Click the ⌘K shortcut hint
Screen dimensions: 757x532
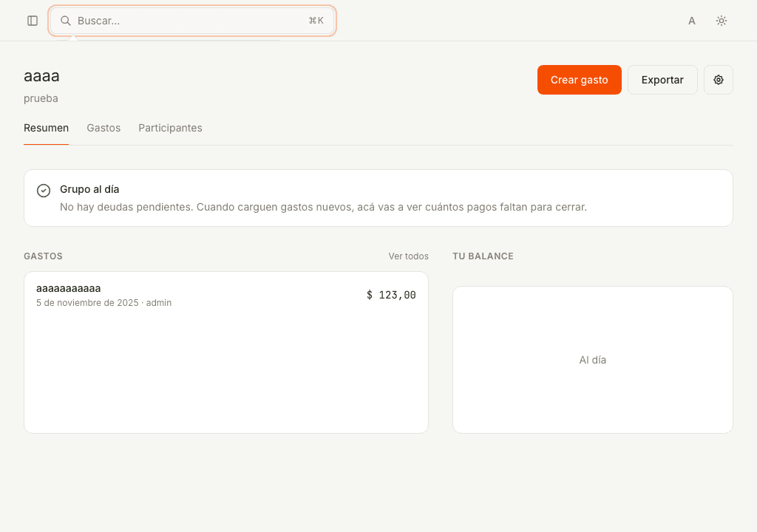[316, 21]
